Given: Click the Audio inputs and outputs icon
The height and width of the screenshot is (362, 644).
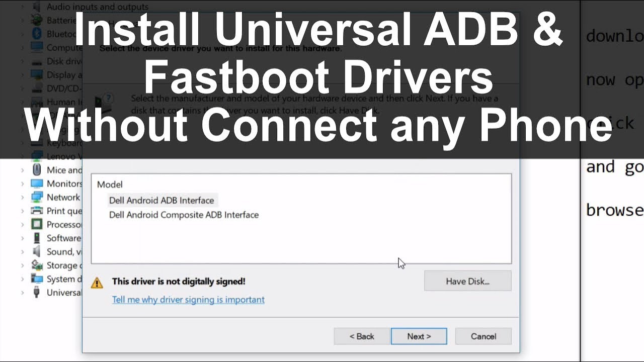Looking at the screenshot, I should pos(37,7).
